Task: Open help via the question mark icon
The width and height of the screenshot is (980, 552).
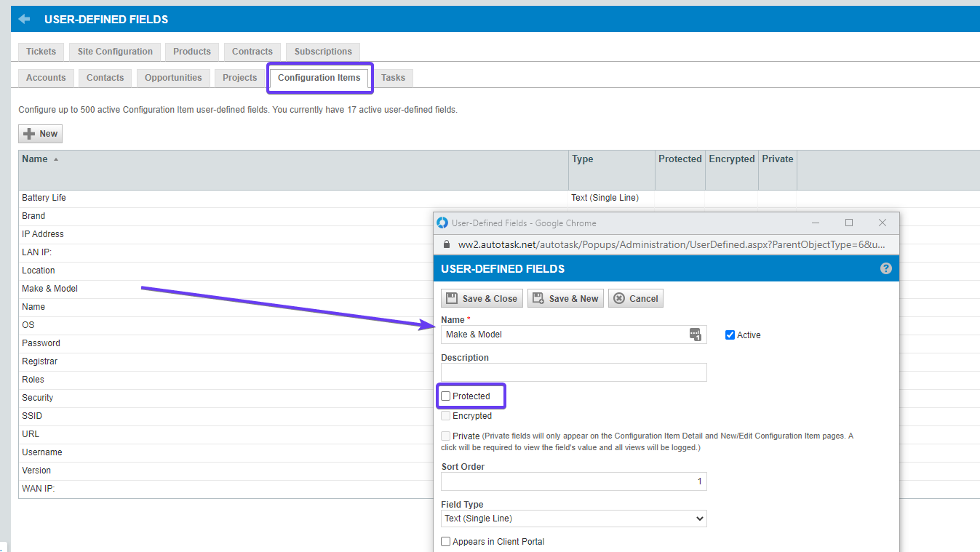Action: point(885,268)
